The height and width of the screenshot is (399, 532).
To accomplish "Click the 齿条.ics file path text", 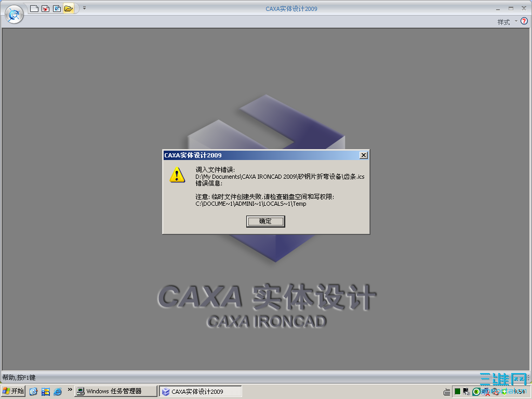I will (x=280, y=177).
